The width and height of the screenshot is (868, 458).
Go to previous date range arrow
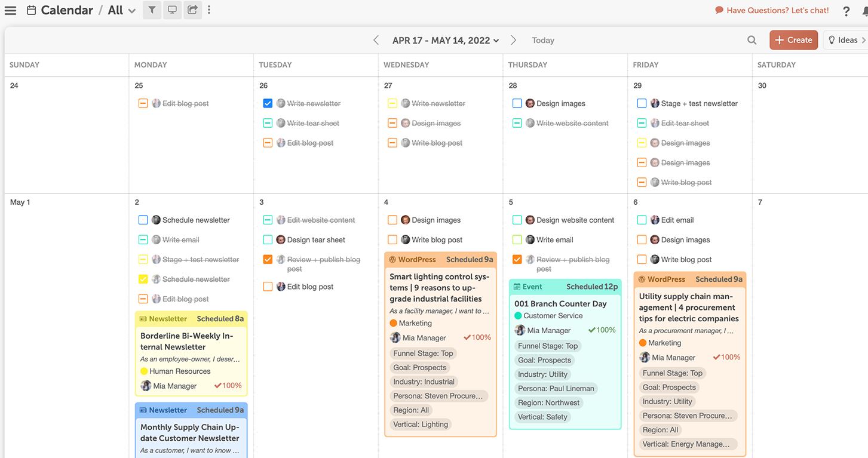click(376, 40)
